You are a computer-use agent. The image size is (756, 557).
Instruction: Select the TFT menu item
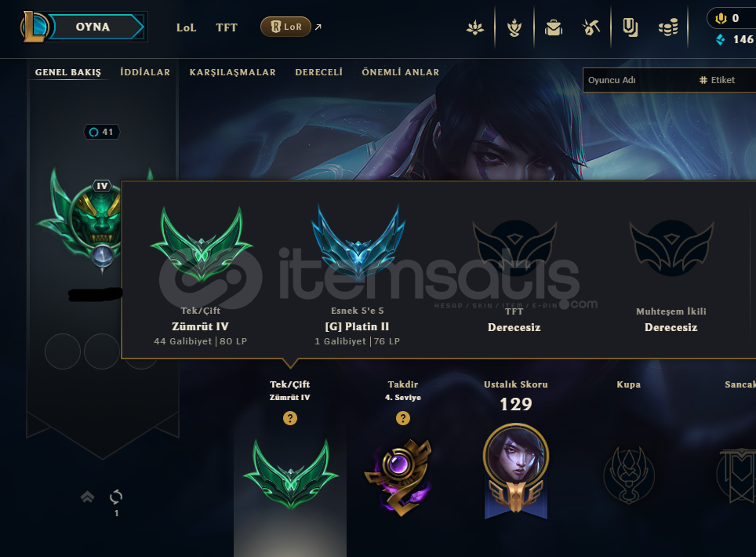click(227, 27)
